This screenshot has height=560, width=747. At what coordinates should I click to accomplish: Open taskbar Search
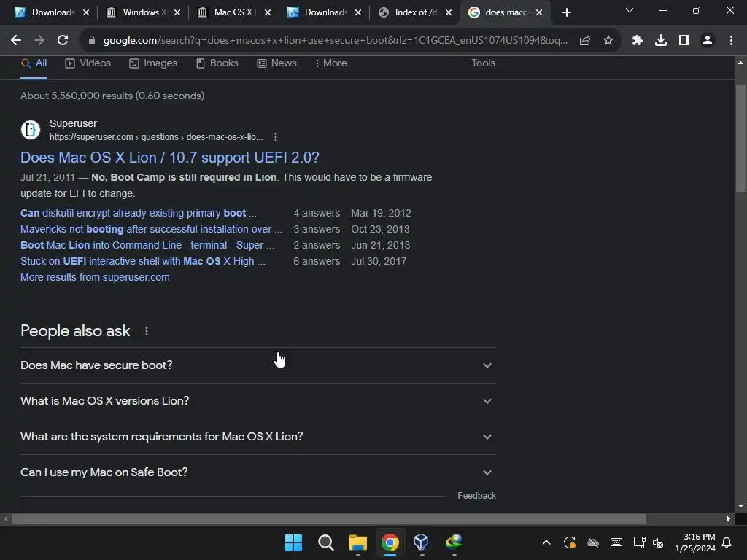326,542
